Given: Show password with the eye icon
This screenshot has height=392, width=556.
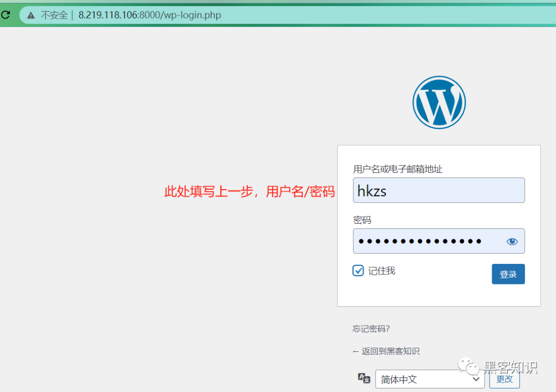Looking at the screenshot, I should point(512,241).
